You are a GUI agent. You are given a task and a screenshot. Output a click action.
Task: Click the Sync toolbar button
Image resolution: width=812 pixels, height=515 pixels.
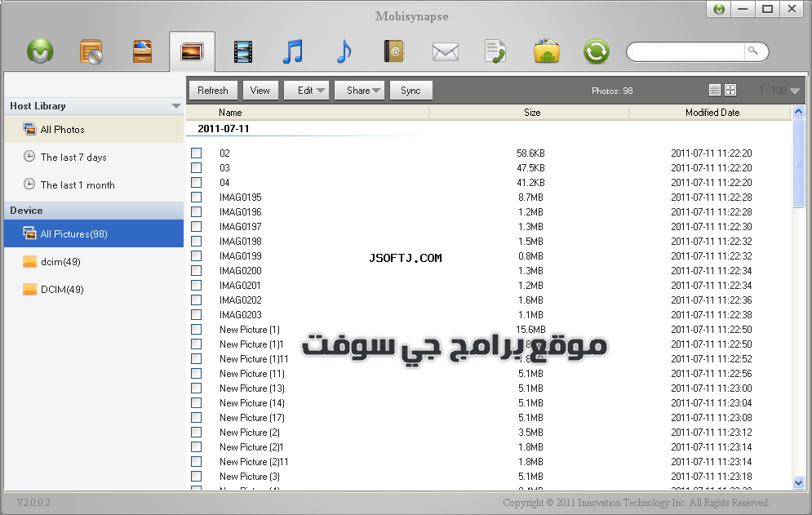tap(410, 90)
